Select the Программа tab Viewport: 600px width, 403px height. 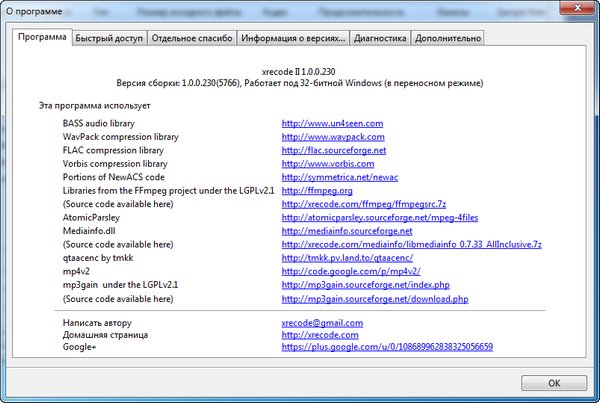coord(43,37)
